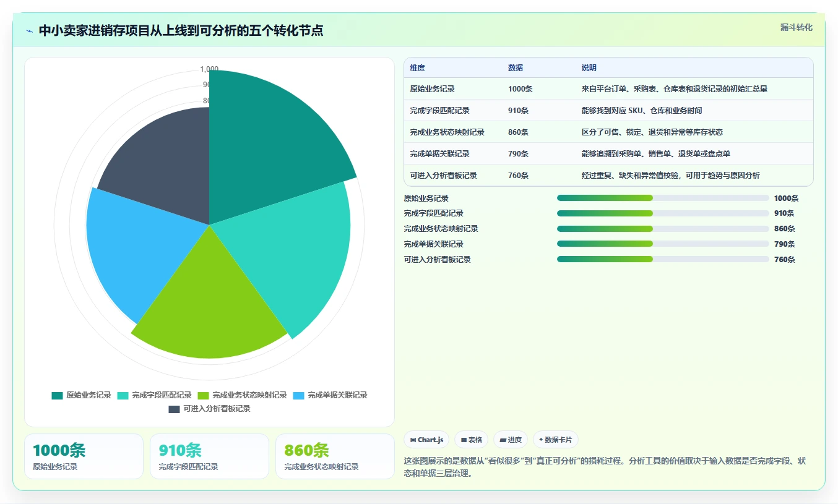Click the 原始业务记录 progress bar
This screenshot has width=838, height=504.
point(663,198)
